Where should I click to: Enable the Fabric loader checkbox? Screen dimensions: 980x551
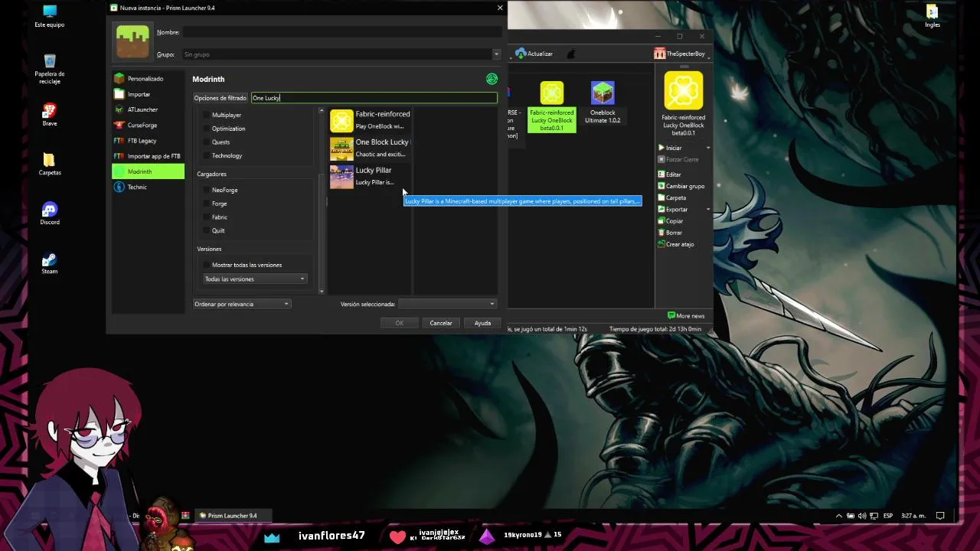click(206, 217)
